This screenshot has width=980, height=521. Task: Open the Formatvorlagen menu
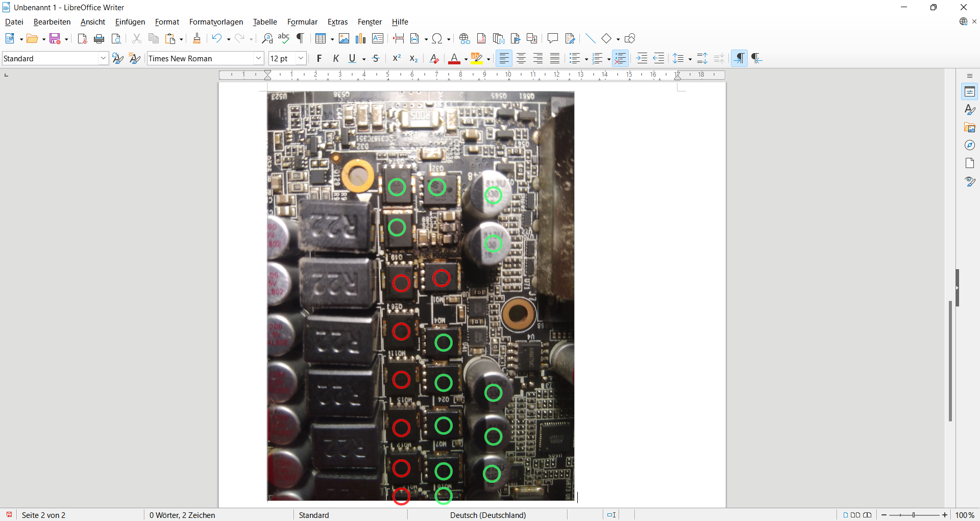[216, 22]
